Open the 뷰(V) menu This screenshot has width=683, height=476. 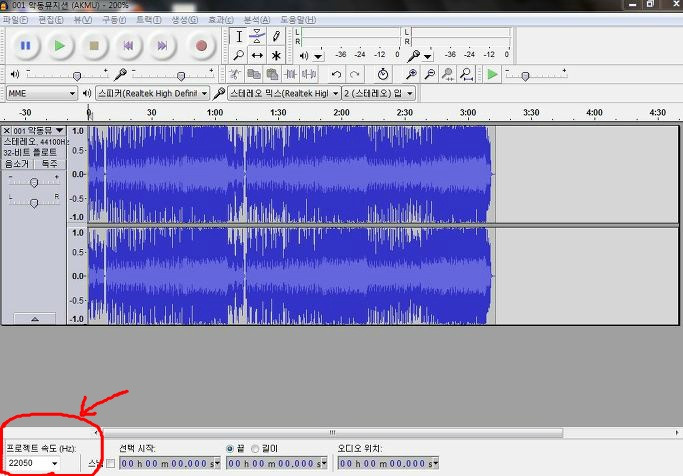83,20
